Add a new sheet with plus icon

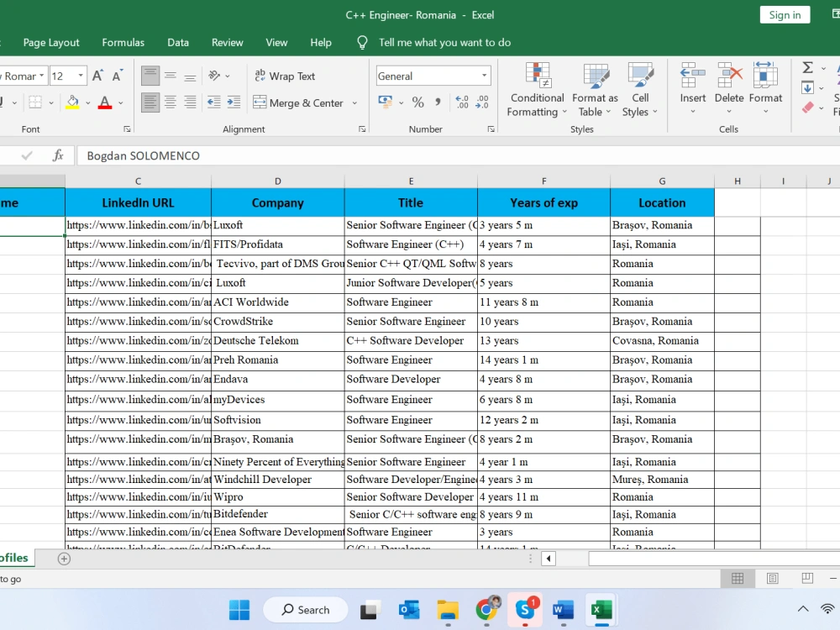coord(64,559)
